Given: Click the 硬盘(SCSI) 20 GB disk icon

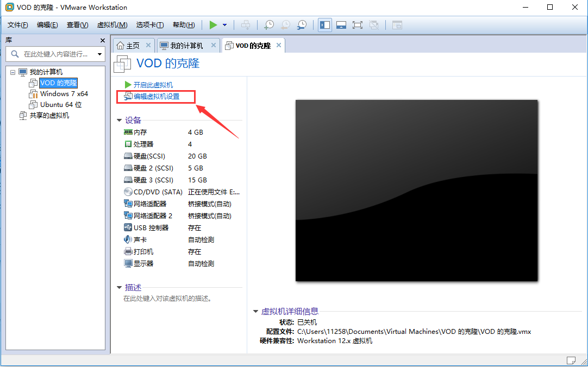Looking at the screenshot, I should coord(128,156).
